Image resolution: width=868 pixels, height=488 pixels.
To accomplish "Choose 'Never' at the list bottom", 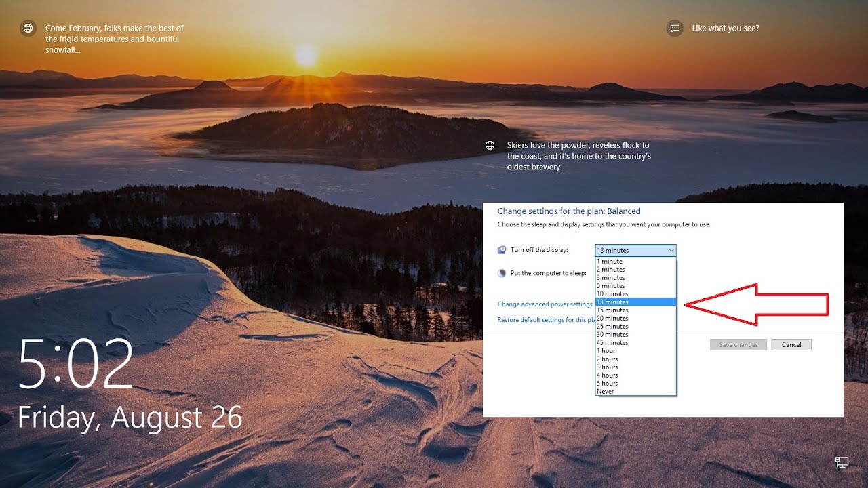I will (635, 392).
